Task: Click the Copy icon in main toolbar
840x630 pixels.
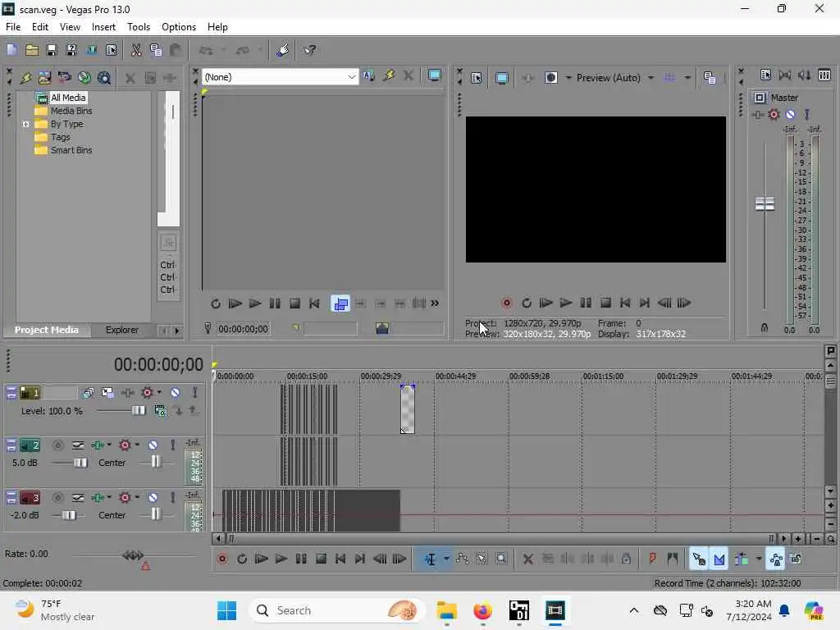Action: (x=156, y=50)
